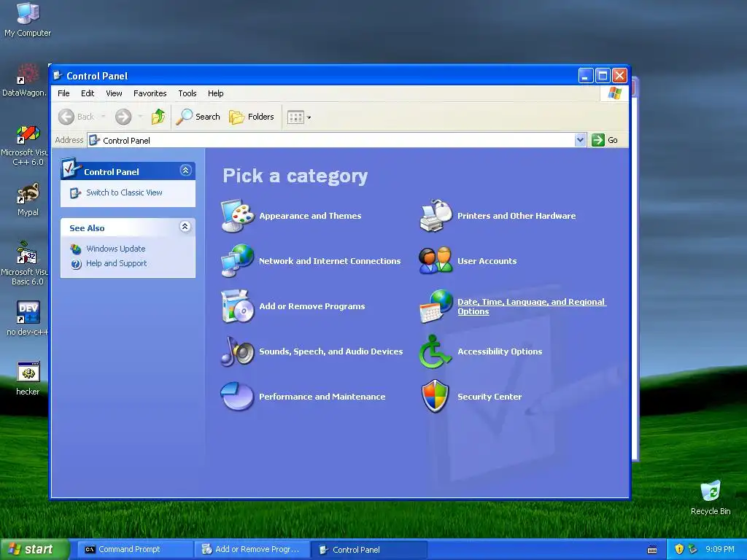Click Security Center text link
Image resolution: width=747 pixels, height=560 pixels.
[x=489, y=396]
